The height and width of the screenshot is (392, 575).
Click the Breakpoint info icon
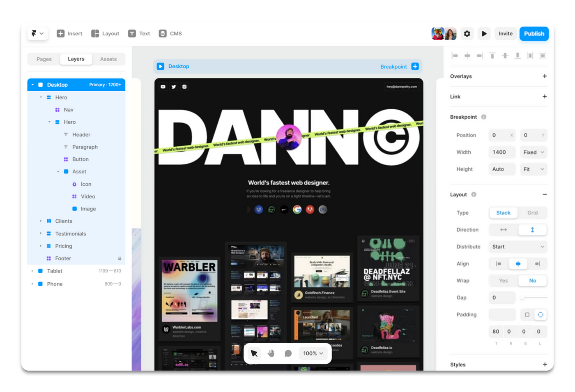click(x=484, y=117)
